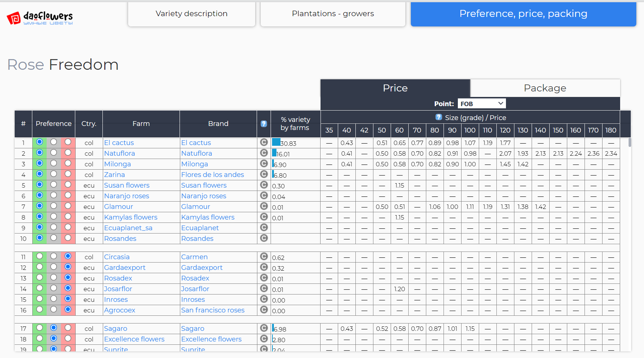Select green preference radio for Circasia

tap(40, 256)
